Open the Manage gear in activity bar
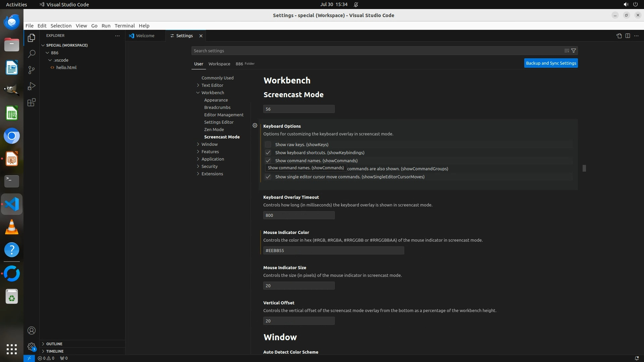Viewport: 644px width, 362px height. 32,346
